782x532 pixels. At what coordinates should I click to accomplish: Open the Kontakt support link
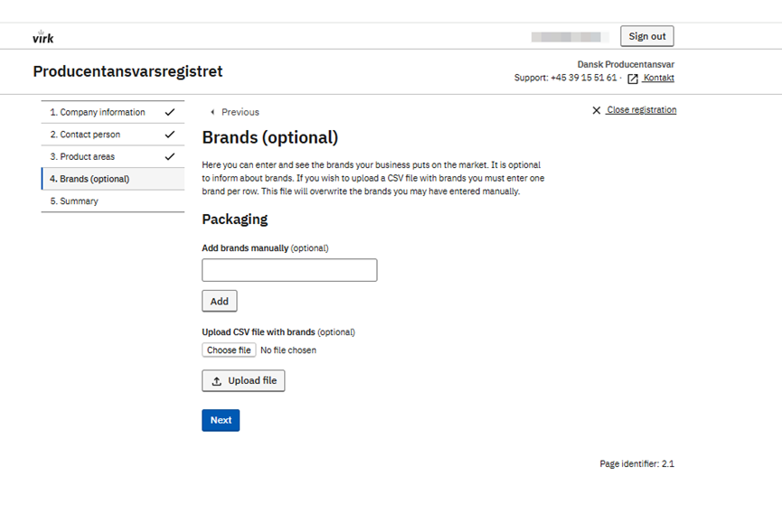point(658,79)
